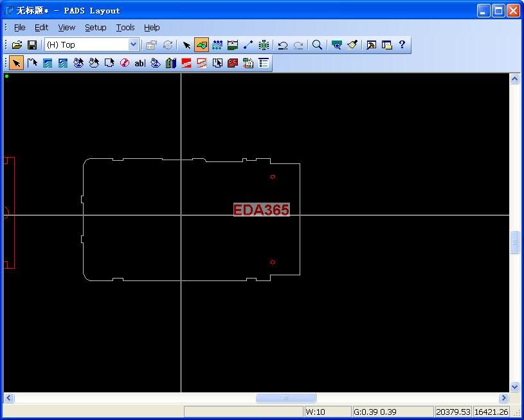Click the Undo arrow icon
The width and height of the screenshot is (524, 420).
[x=282, y=45]
